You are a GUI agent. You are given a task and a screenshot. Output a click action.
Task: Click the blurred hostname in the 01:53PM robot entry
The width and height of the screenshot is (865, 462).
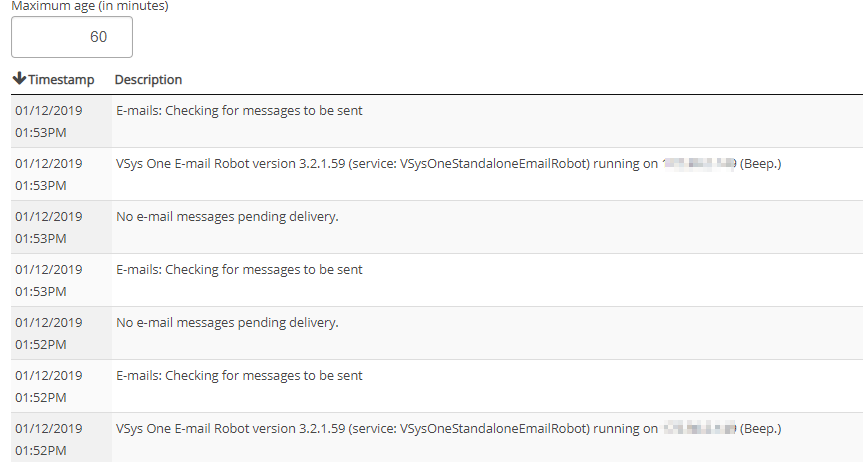[699, 163]
